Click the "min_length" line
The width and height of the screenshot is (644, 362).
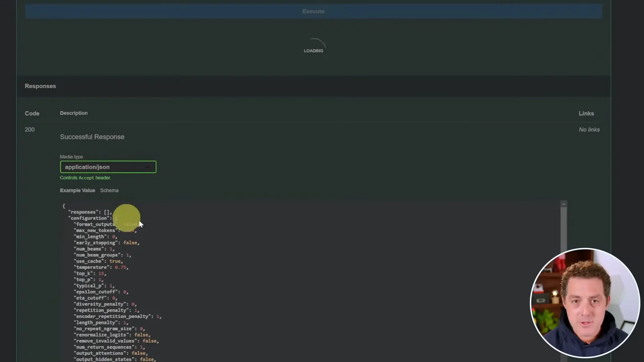(95, 237)
